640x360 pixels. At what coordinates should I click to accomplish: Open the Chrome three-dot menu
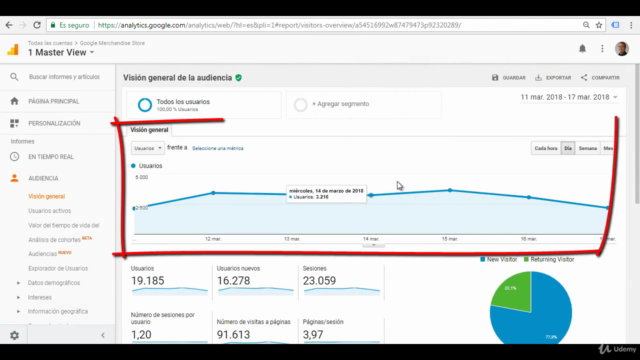pyautogui.click(x=631, y=25)
